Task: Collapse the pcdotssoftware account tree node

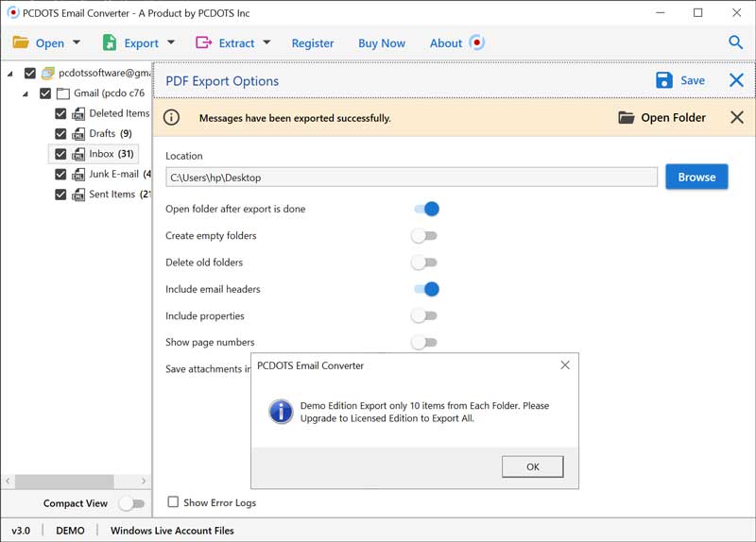Action: coord(10,74)
